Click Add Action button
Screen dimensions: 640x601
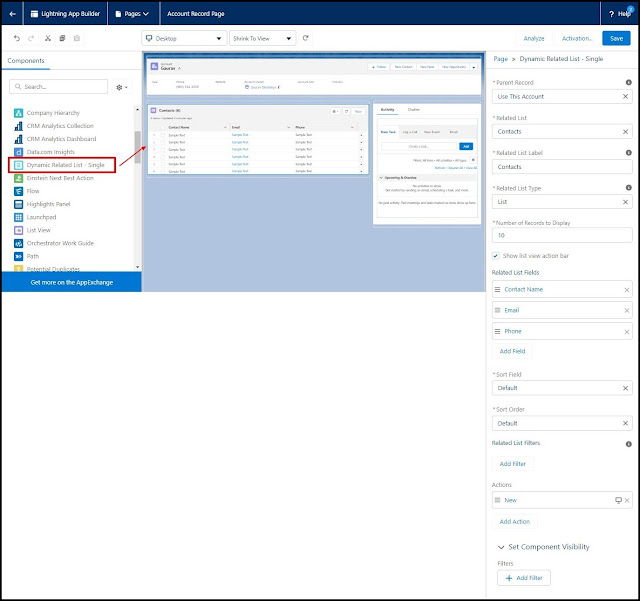click(515, 522)
